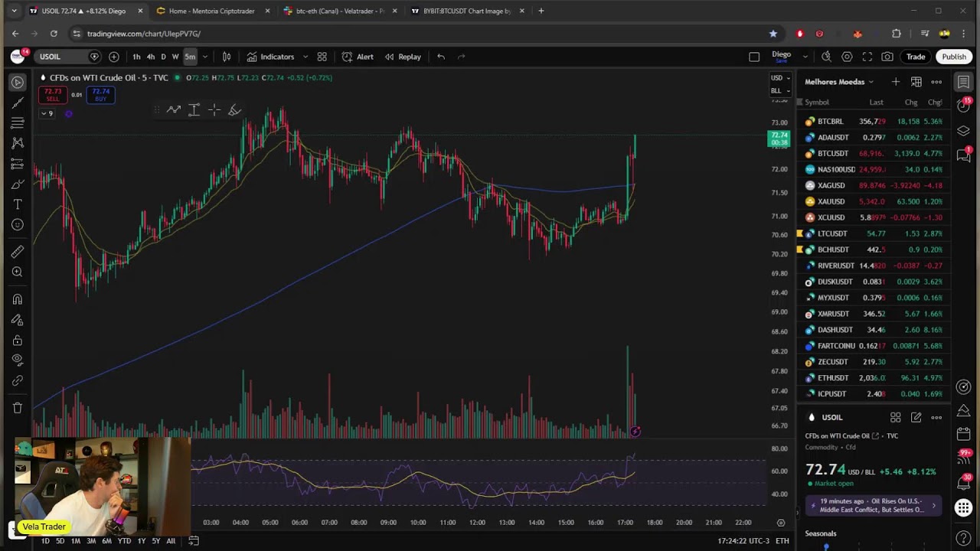Open the Diego layout dropdown arrow
This screenshot has height=551, width=980.
pyautogui.click(x=805, y=57)
